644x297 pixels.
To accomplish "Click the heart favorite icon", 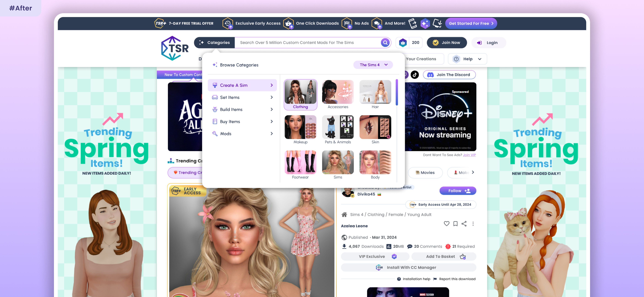I will pyautogui.click(x=447, y=224).
